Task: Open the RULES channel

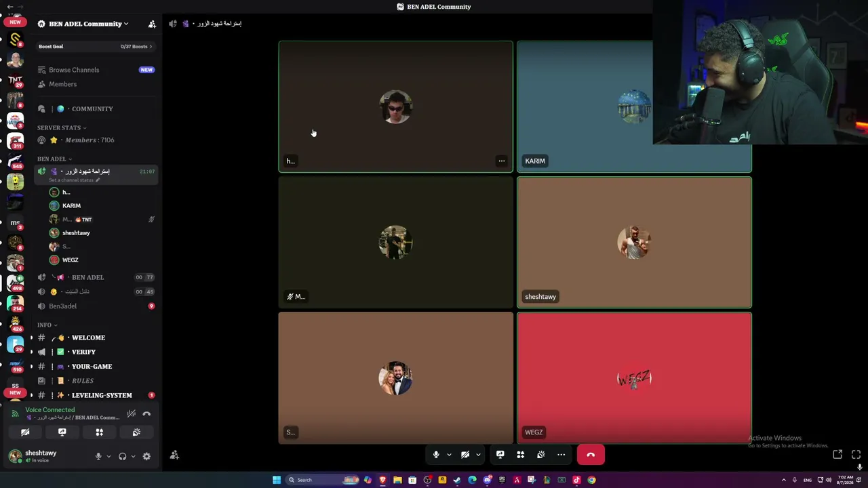Action: (x=96, y=380)
